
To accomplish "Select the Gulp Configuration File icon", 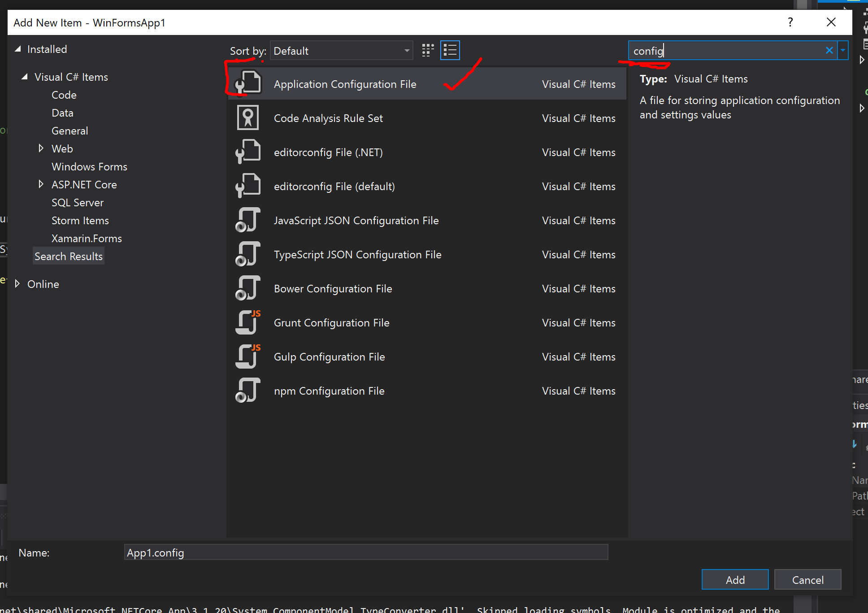I will [x=248, y=356].
